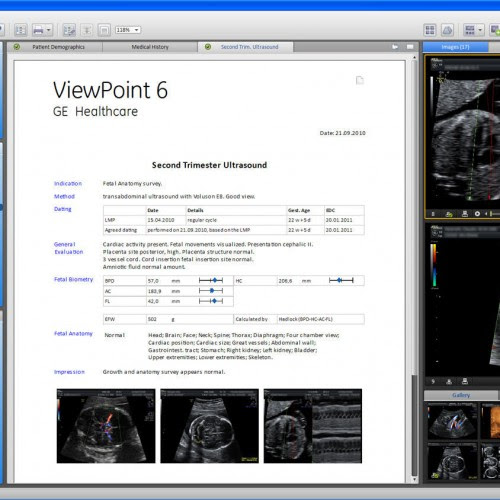The width and height of the screenshot is (500, 500).
Task: Click the M-mode heart image in report
Action: 313,426
